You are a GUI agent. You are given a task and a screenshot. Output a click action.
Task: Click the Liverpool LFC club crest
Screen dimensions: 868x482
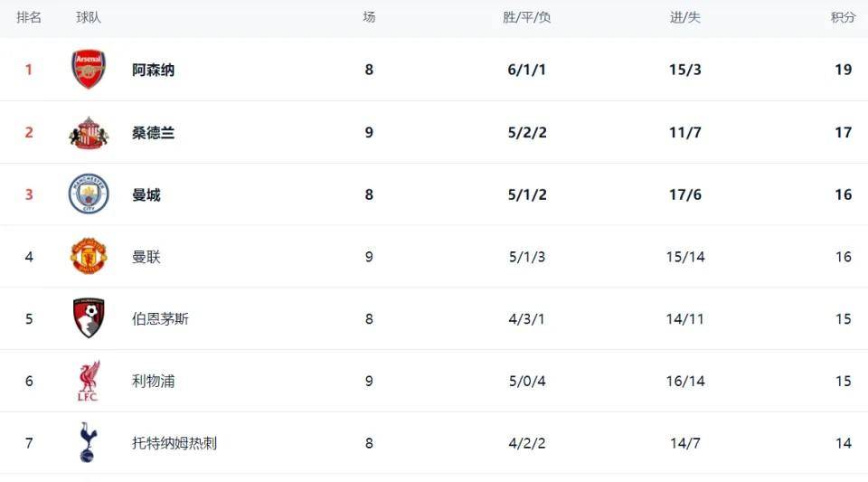[x=89, y=381]
